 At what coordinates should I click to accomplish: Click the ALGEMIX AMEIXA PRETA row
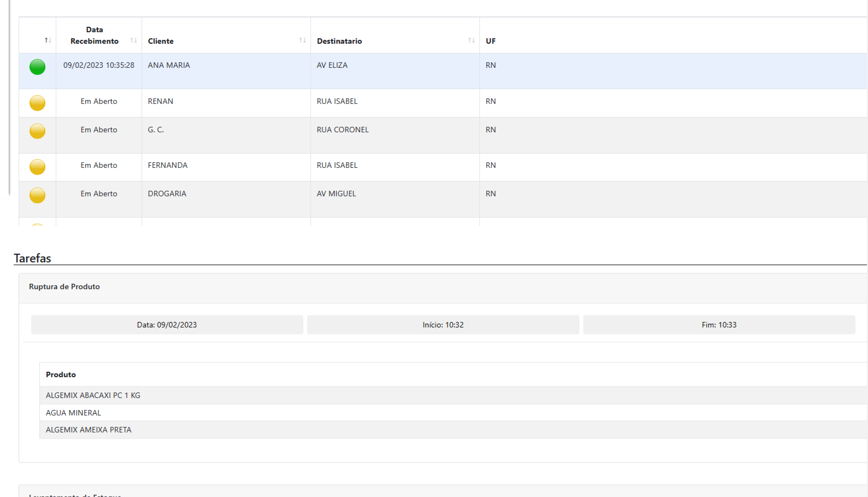88,430
